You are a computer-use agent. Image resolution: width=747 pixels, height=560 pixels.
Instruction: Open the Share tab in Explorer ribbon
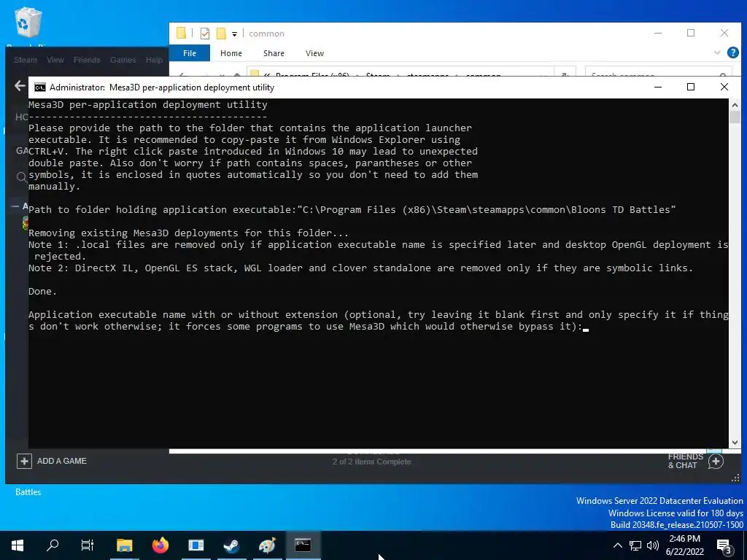(274, 53)
